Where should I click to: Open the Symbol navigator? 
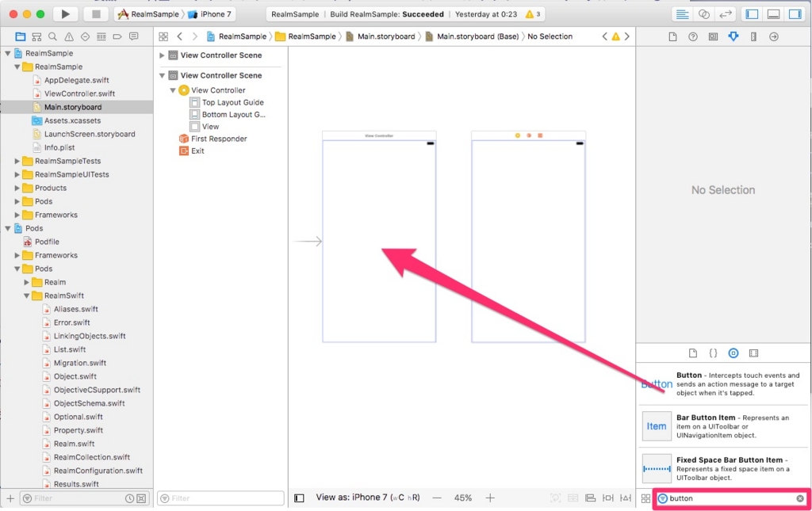click(x=36, y=36)
